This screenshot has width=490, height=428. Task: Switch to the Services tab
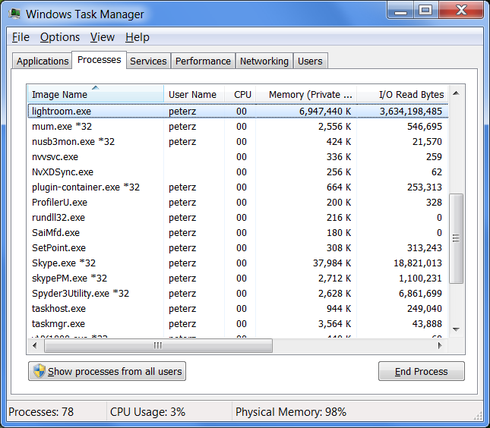(x=148, y=61)
